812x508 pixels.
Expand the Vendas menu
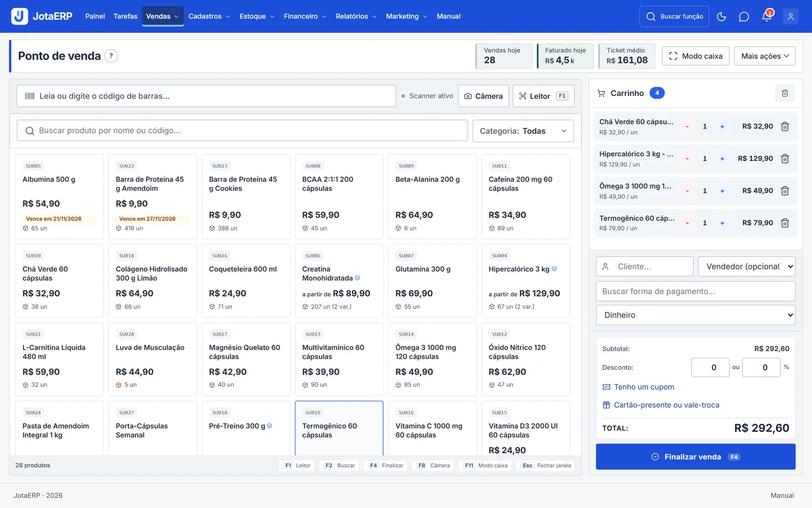pyautogui.click(x=162, y=16)
